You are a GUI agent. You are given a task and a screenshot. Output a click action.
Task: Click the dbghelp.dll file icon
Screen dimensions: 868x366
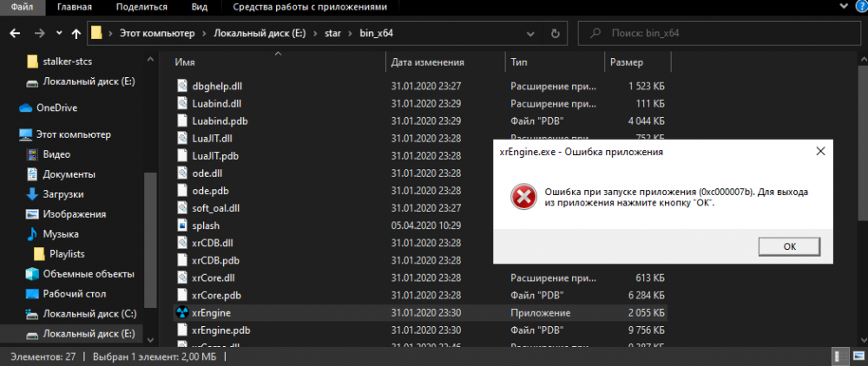(x=182, y=86)
